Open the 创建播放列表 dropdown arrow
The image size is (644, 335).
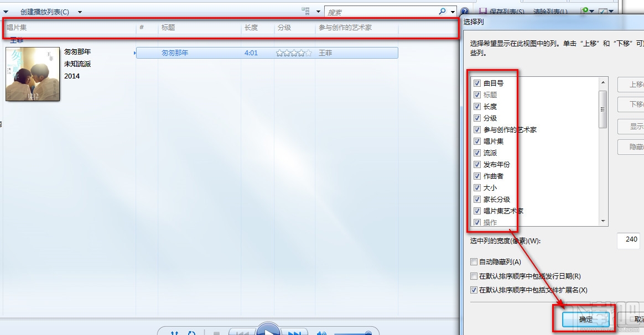coord(79,11)
